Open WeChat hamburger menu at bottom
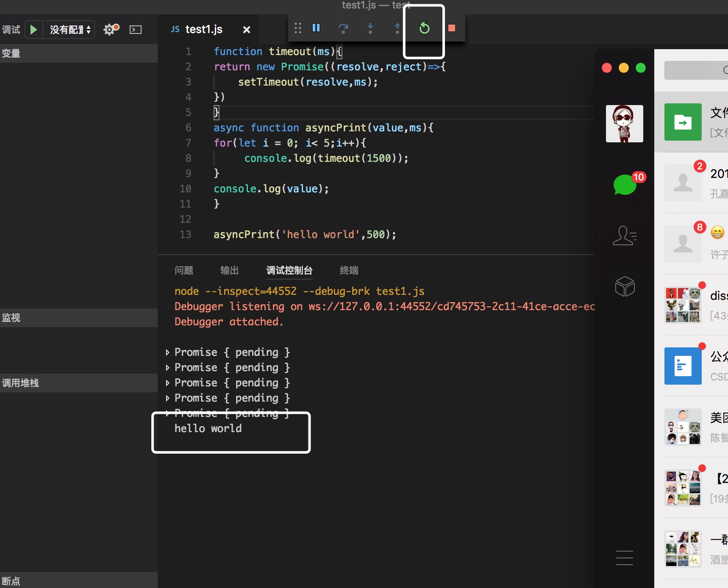The width and height of the screenshot is (728, 588). coord(625,558)
